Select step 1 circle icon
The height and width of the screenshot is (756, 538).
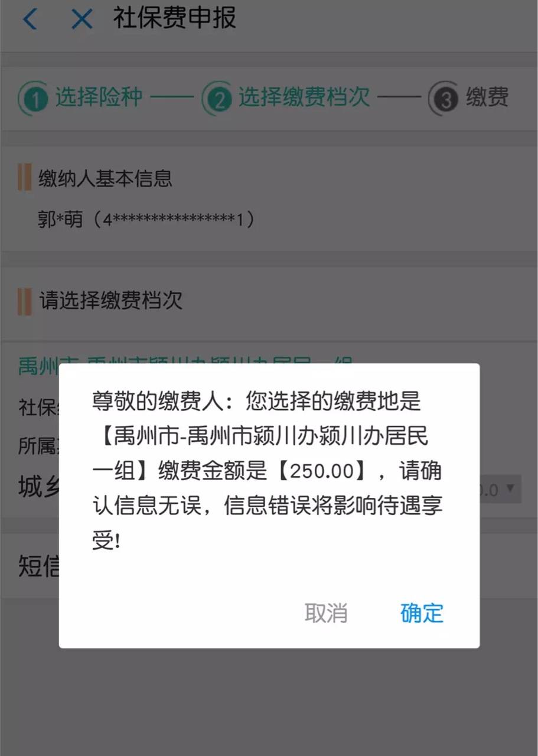pyautogui.click(x=35, y=98)
